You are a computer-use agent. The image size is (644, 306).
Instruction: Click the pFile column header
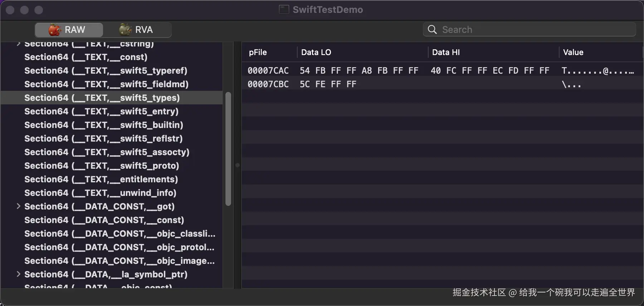pyautogui.click(x=258, y=53)
